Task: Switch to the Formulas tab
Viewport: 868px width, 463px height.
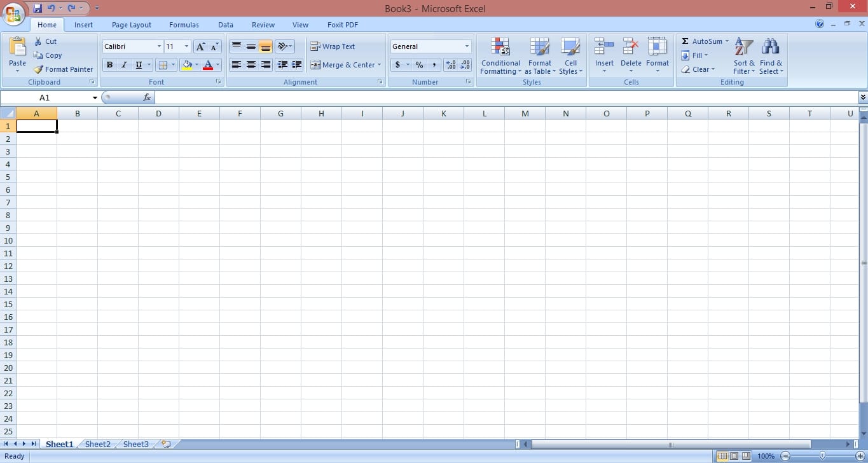Action: (184, 25)
